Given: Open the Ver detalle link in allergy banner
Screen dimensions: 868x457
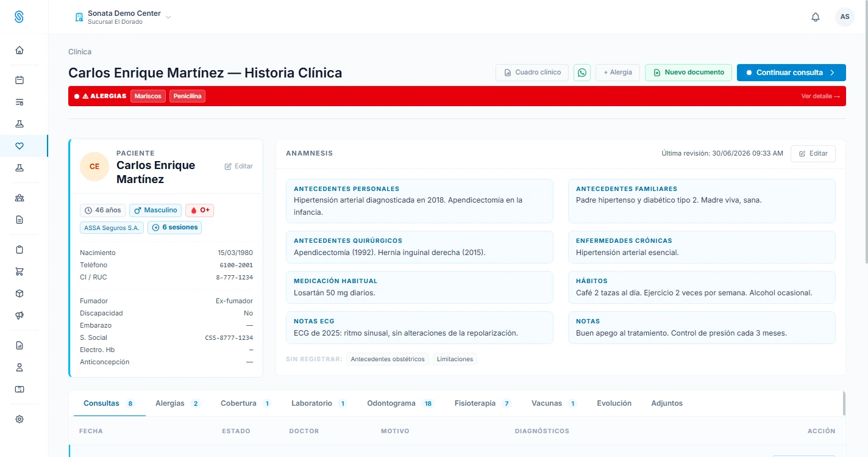Looking at the screenshot, I should [x=820, y=96].
